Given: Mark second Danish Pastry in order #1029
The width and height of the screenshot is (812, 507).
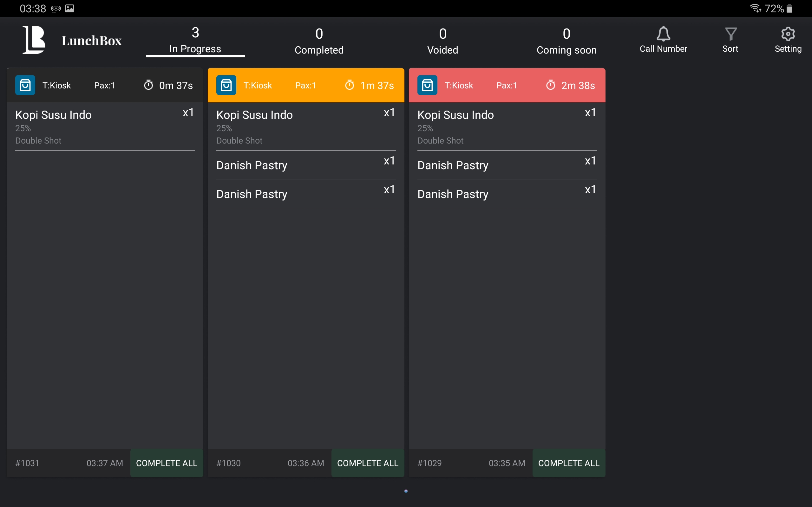Looking at the screenshot, I should 507,194.
